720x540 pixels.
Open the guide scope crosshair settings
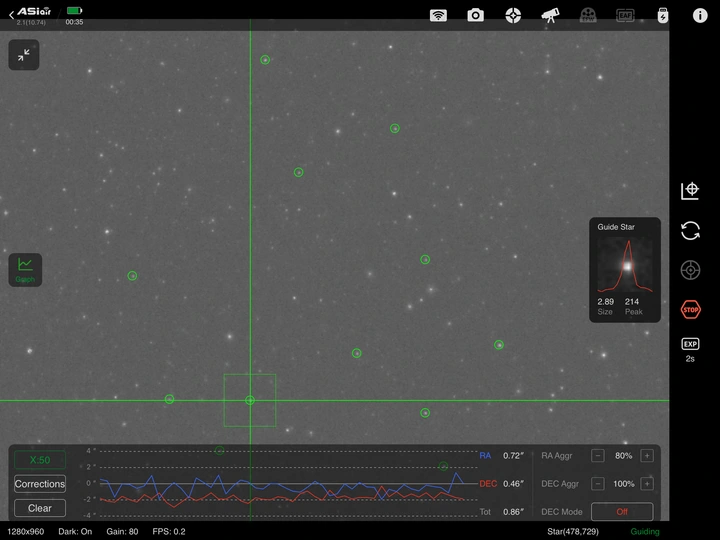513,15
